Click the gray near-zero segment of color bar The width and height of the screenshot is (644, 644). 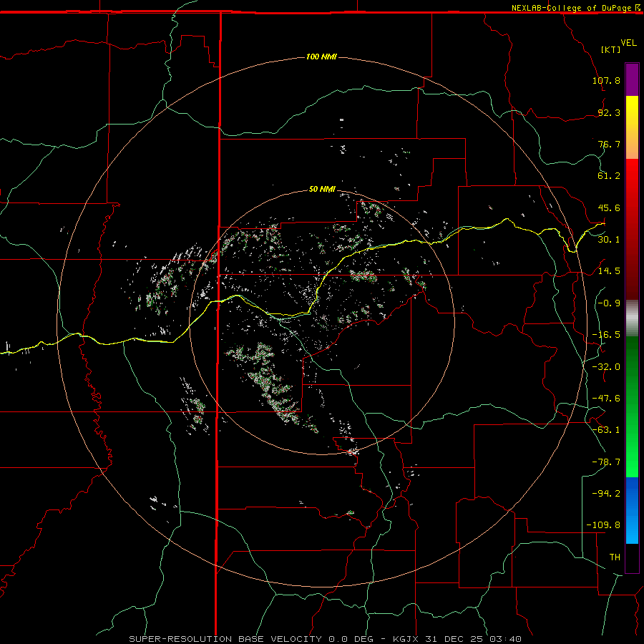(x=632, y=318)
